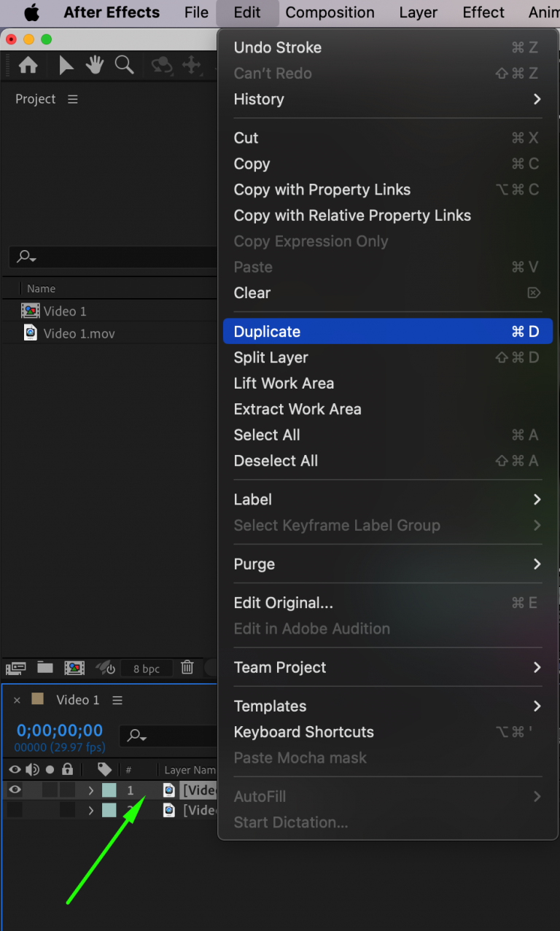The width and height of the screenshot is (560, 931).
Task: Open the Create new folder icon
Action: (x=45, y=668)
